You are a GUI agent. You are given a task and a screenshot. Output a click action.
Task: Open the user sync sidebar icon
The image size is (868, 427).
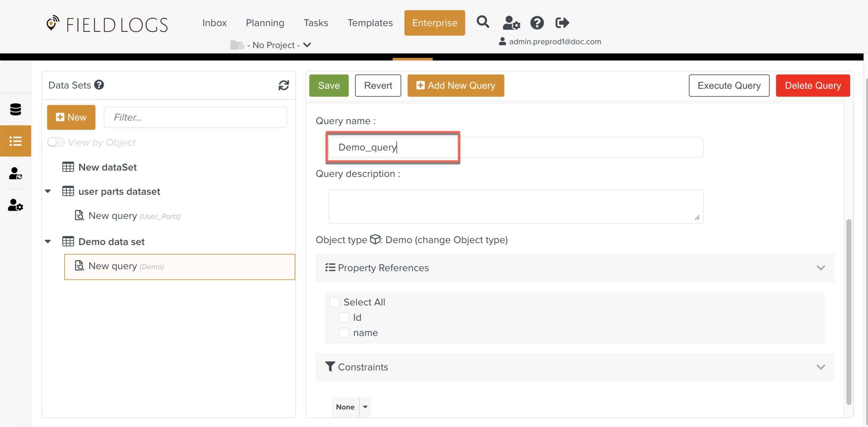pyautogui.click(x=16, y=173)
